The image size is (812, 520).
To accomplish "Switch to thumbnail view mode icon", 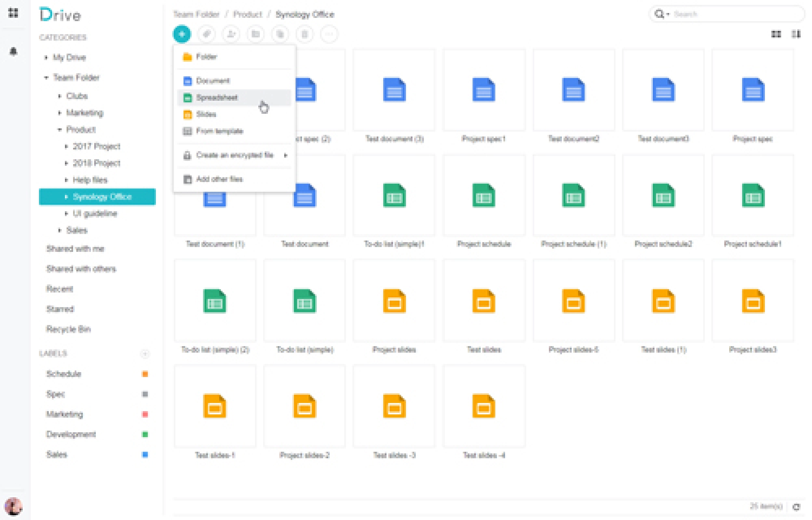I will (776, 34).
